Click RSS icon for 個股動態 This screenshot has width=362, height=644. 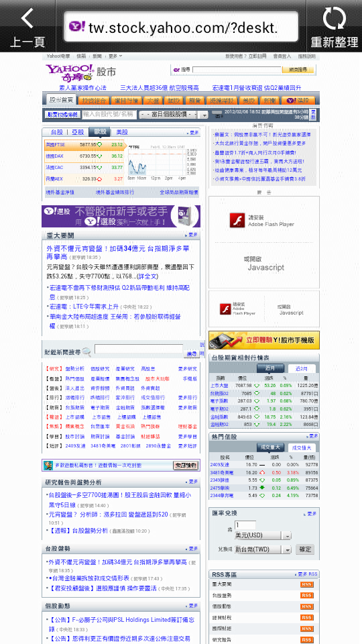(x=306, y=606)
